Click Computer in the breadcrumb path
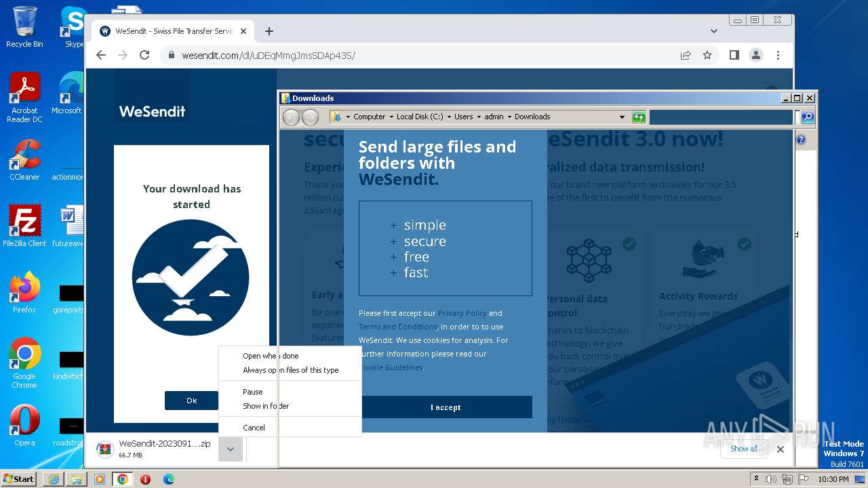 (369, 117)
